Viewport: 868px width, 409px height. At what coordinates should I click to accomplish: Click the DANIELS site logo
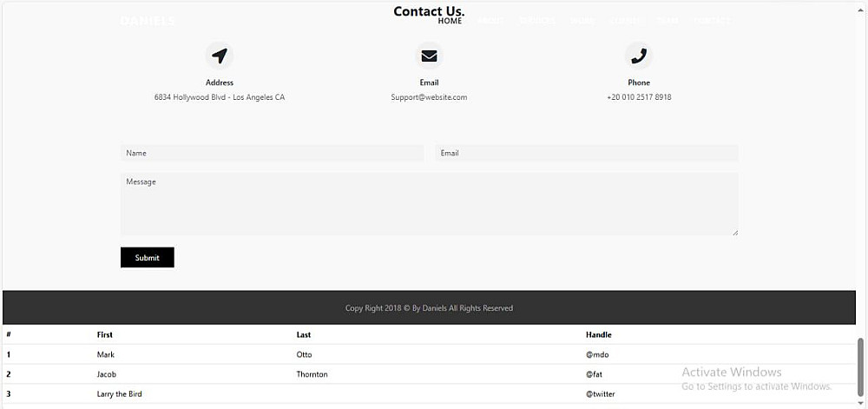[x=148, y=21]
